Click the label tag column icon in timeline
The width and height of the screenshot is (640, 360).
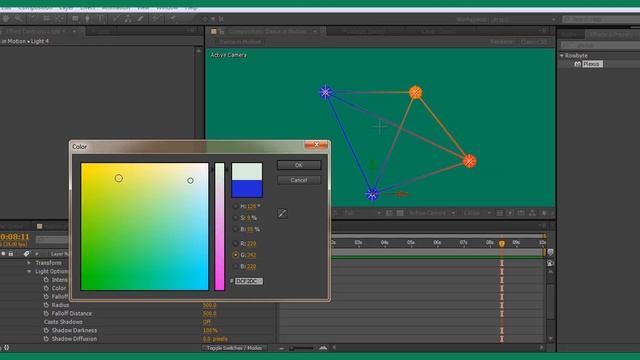pyautogui.click(x=27, y=254)
